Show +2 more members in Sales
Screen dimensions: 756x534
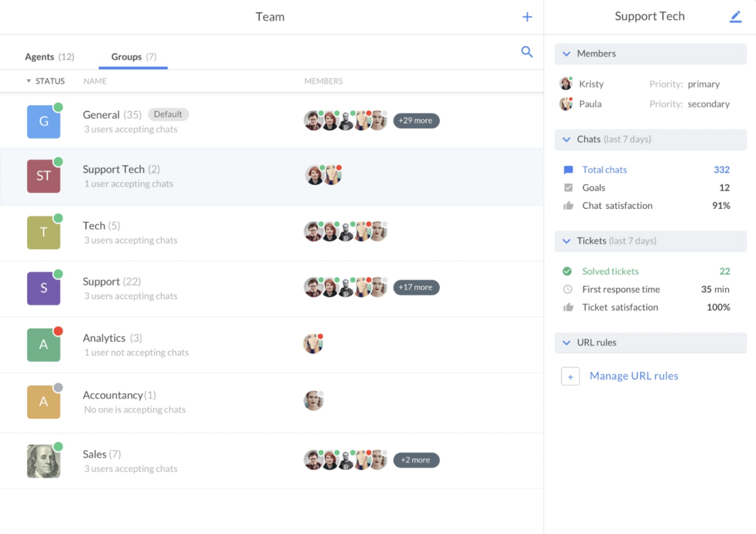pos(416,460)
